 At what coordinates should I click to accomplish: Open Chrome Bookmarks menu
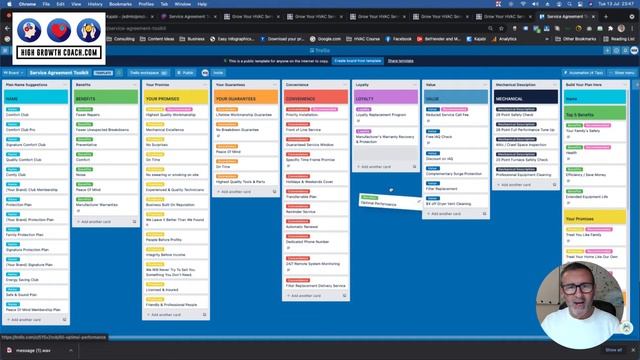(120, 4)
